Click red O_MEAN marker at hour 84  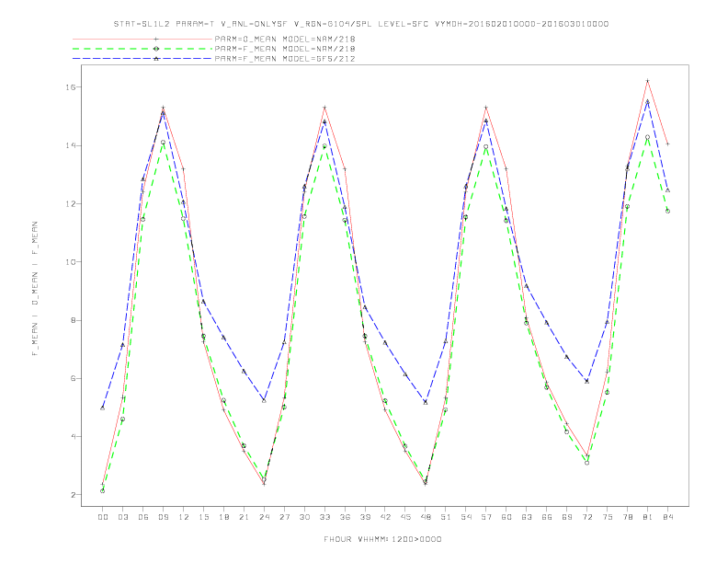668,144
